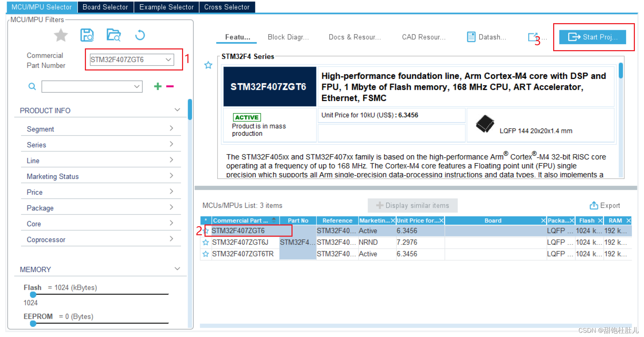Open the Docs & Resources tab
Image resolution: width=644 pixels, height=337 pixels.
(x=355, y=37)
